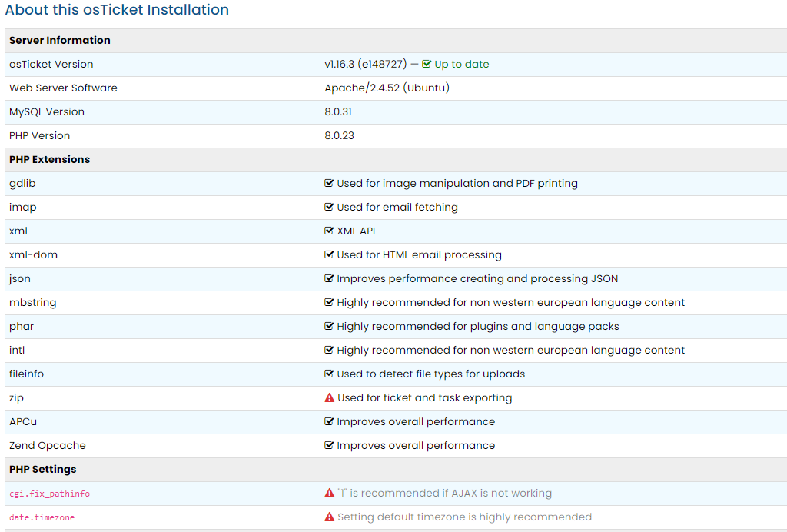
Task: Click the Server Information section header
Action: (60, 41)
